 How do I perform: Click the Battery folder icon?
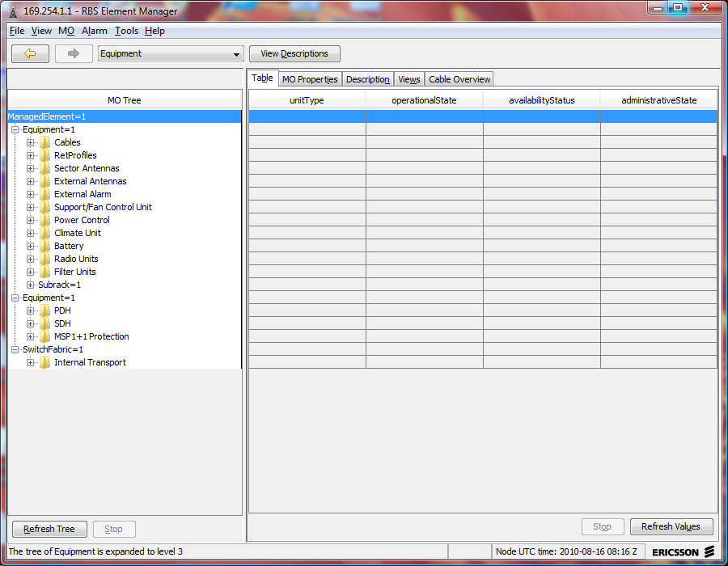tap(45, 246)
